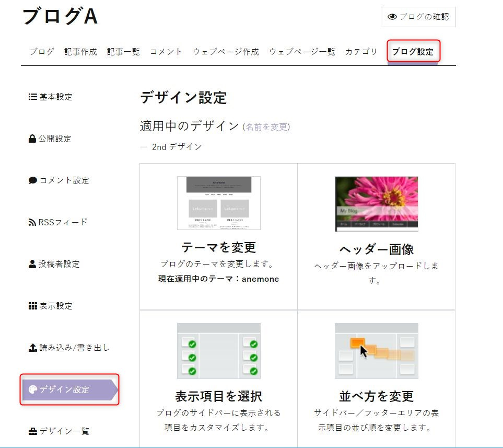Click the 並べ方を変更 heading
Image resolution: width=503 pixels, height=448 pixels.
[376, 396]
